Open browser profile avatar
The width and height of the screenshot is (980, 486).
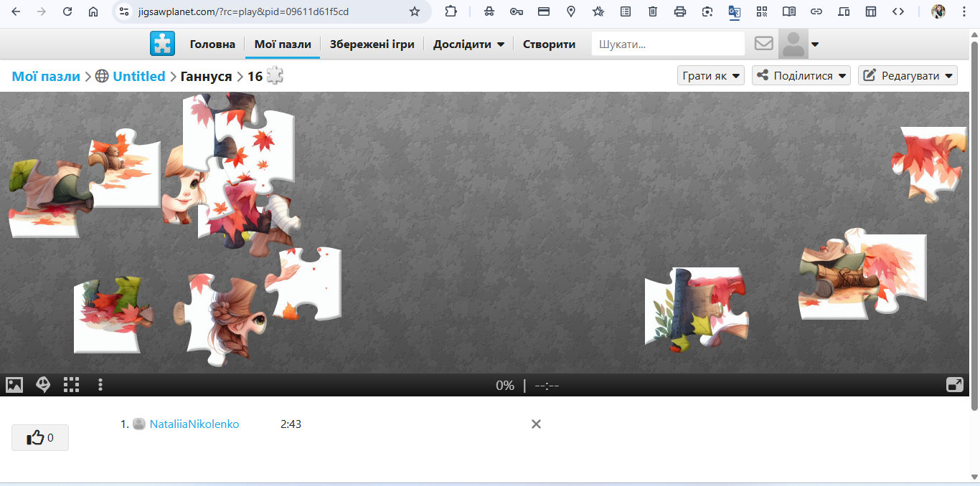tap(938, 11)
